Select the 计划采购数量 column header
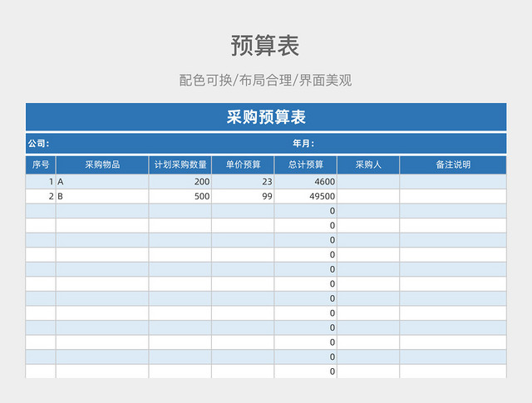The image size is (532, 403). tap(180, 165)
